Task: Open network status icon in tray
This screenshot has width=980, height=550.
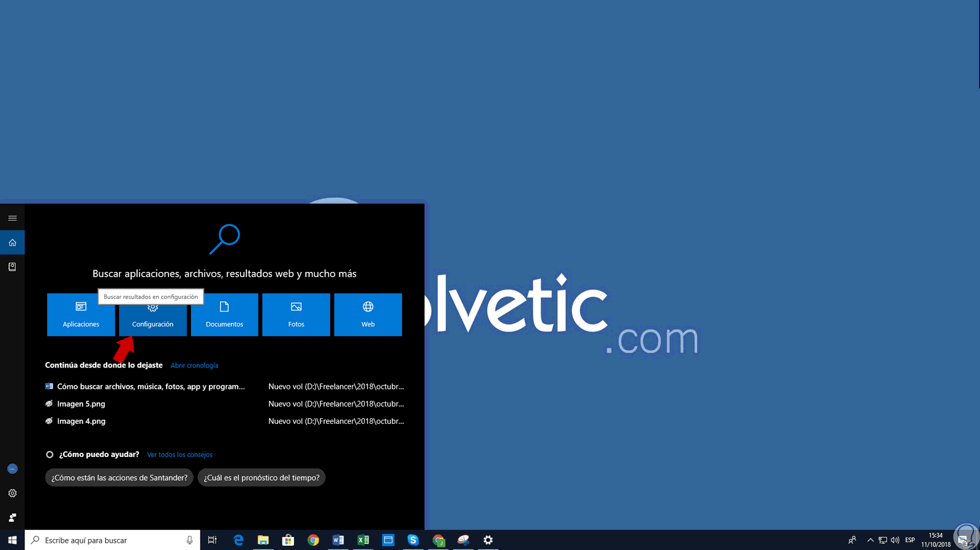Action: click(x=883, y=540)
